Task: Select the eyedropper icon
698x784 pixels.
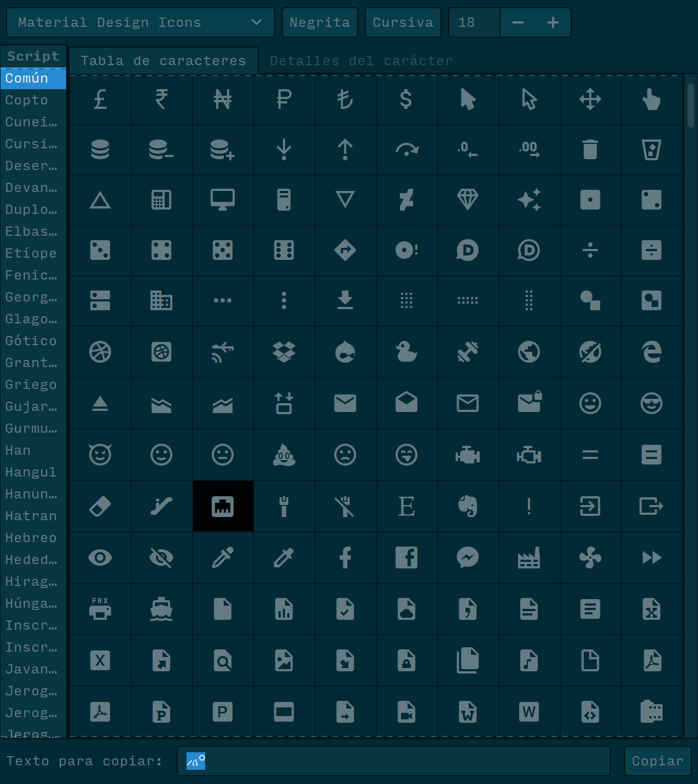Action: (x=223, y=557)
